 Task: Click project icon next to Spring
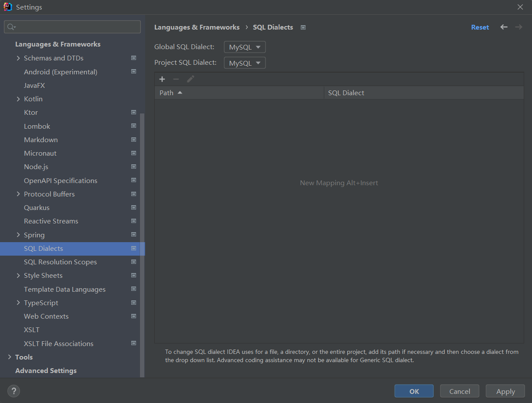coord(134,235)
